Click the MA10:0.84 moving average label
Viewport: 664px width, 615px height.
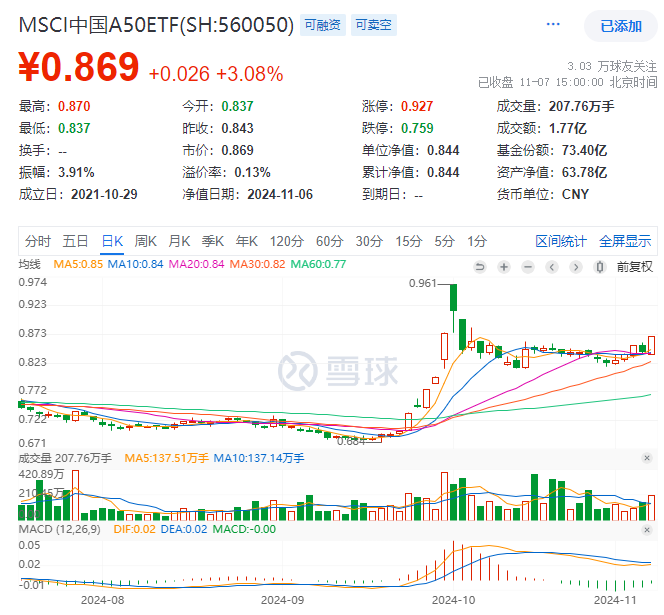pyautogui.click(x=136, y=264)
